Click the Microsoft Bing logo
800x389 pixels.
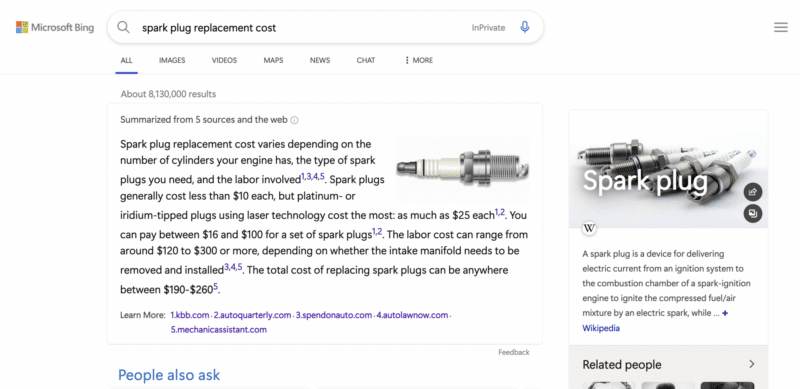(55, 28)
